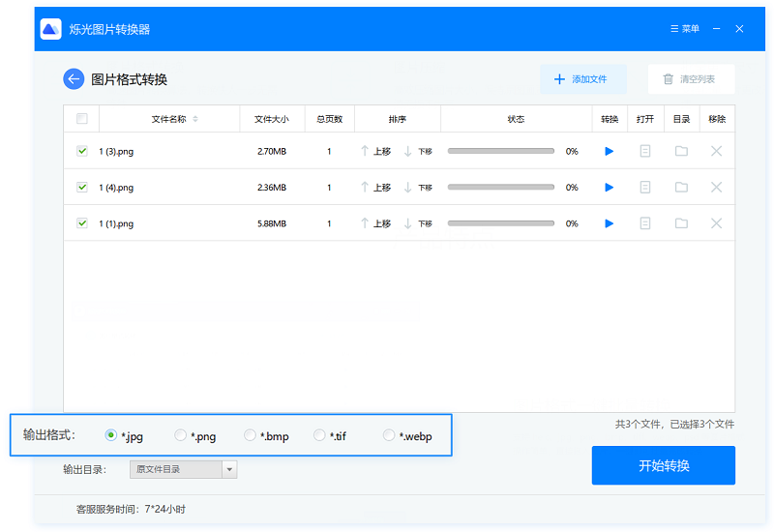This screenshot has width=774, height=532.
Task: Choose *.webp as output format
Action: point(390,436)
